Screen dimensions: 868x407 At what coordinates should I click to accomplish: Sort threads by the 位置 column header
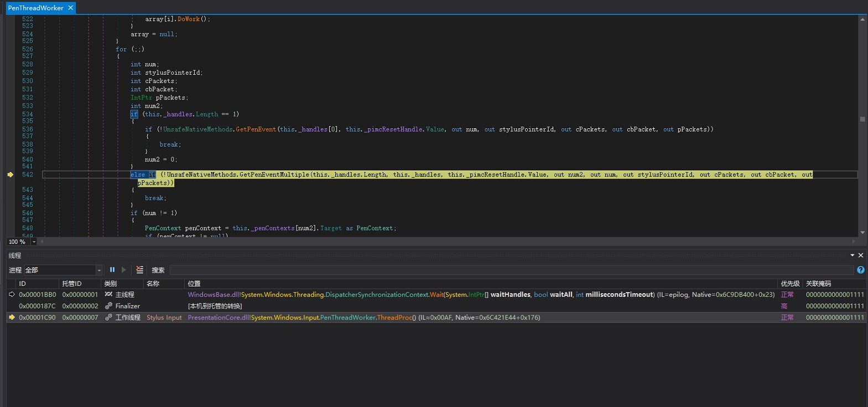[x=194, y=284]
